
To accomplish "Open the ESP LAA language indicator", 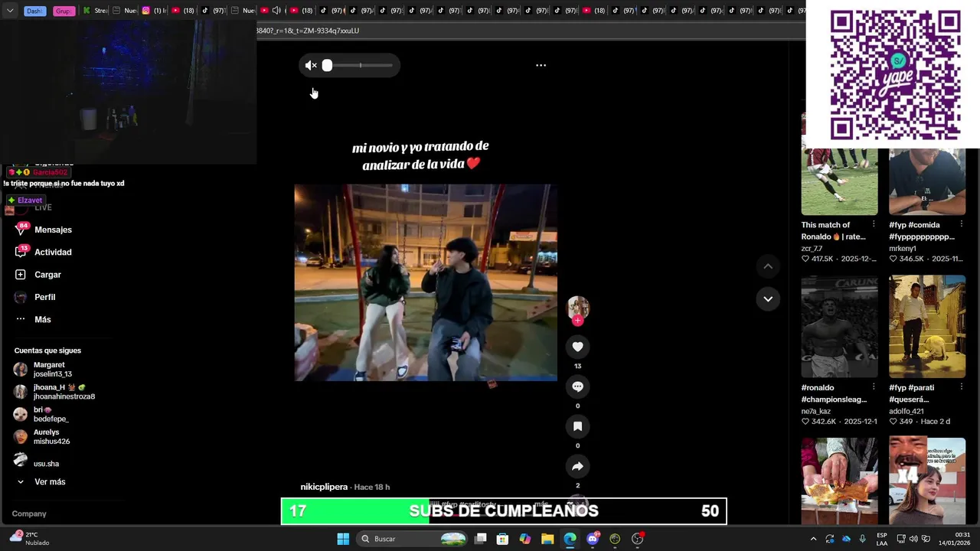I will point(882,539).
